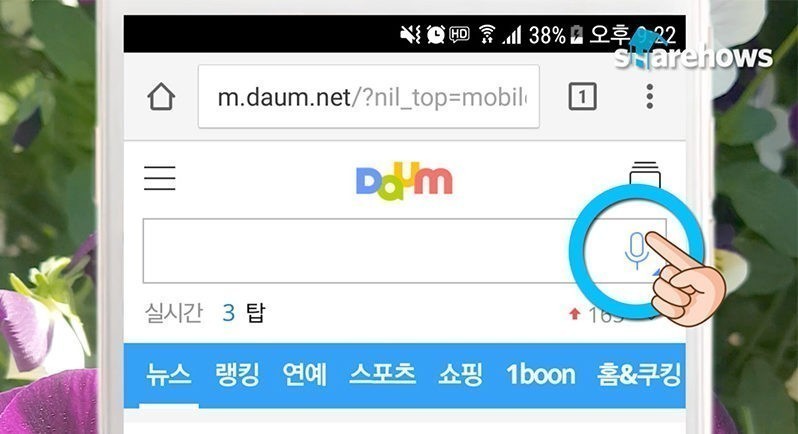Go to the 스포츠 tab
Image resolution: width=798 pixels, height=434 pixels.
tap(383, 374)
